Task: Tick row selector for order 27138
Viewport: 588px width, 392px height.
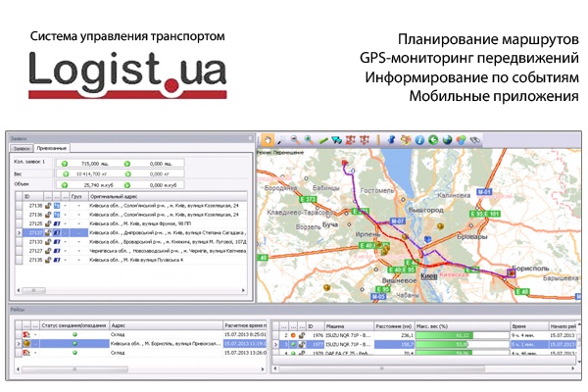Action: (x=19, y=206)
